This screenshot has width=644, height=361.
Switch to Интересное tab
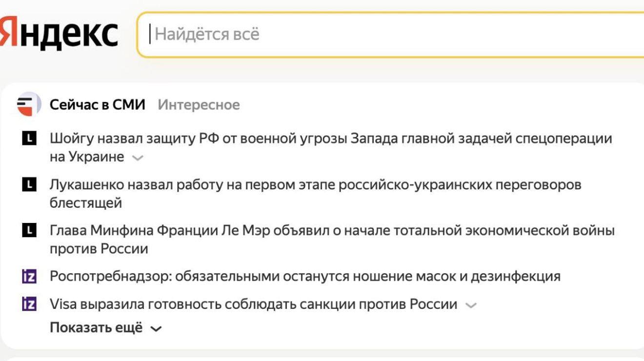(x=199, y=105)
